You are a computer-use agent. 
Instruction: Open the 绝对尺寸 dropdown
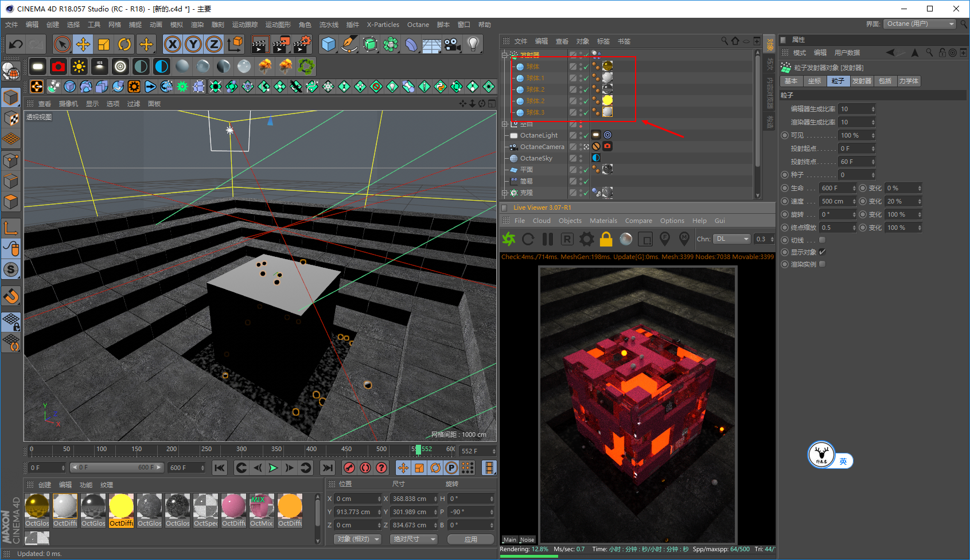point(414,539)
